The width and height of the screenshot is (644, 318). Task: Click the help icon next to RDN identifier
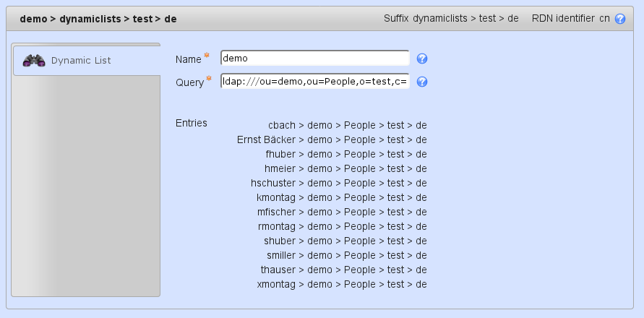619,19
